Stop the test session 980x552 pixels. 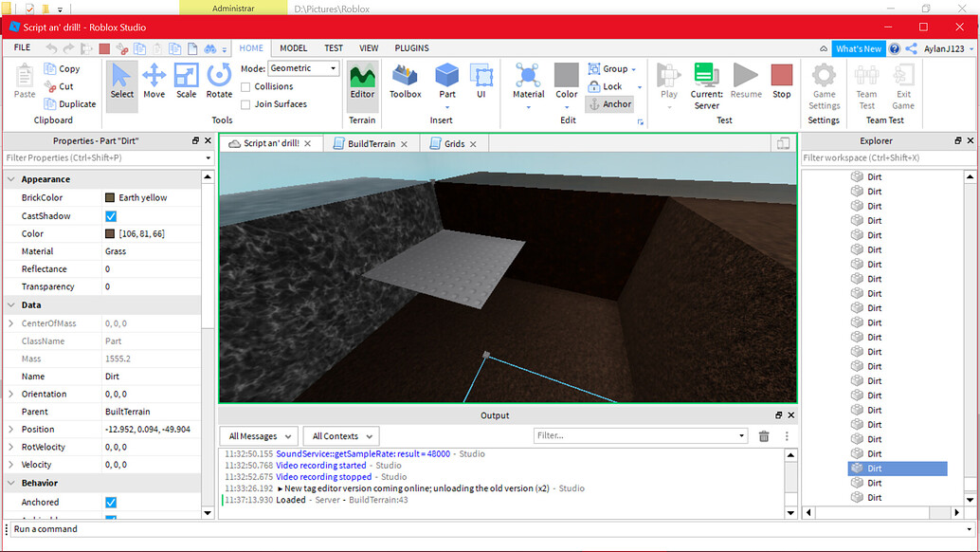tap(781, 83)
